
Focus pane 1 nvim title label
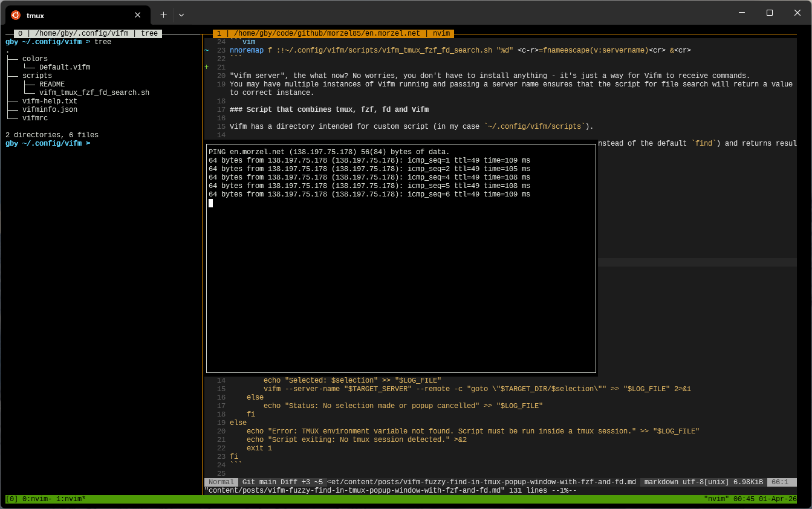coord(333,34)
